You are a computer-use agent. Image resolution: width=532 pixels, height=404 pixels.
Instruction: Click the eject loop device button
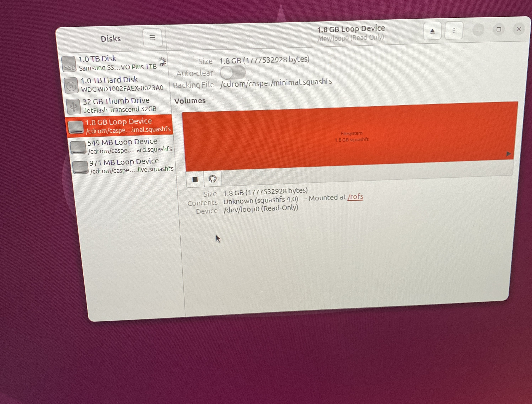point(432,31)
